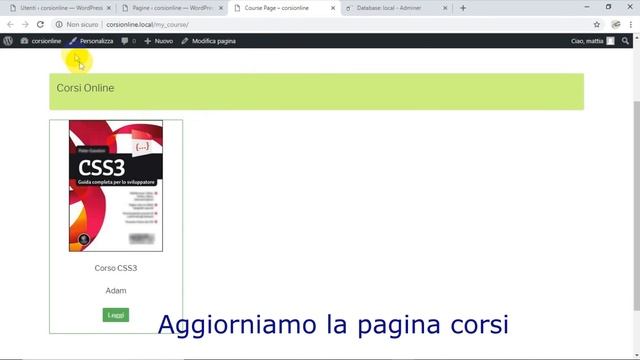640x360 pixels.
Task: Reload the current page
Action: coord(40,24)
